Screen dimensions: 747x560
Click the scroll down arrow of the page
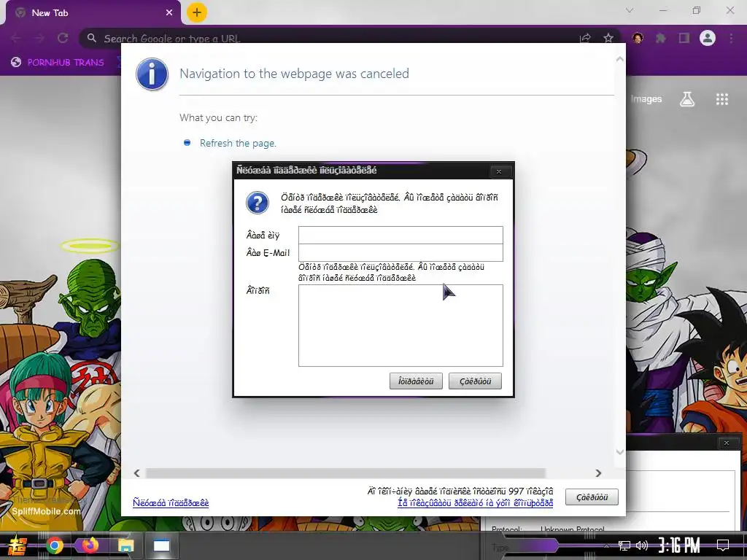pos(619,452)
